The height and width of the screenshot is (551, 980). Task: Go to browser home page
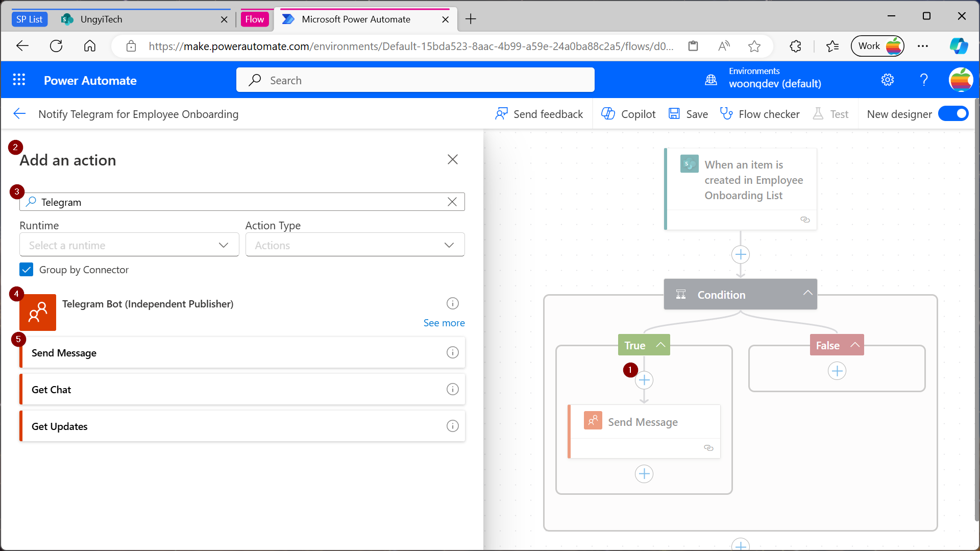coord(90,46)
